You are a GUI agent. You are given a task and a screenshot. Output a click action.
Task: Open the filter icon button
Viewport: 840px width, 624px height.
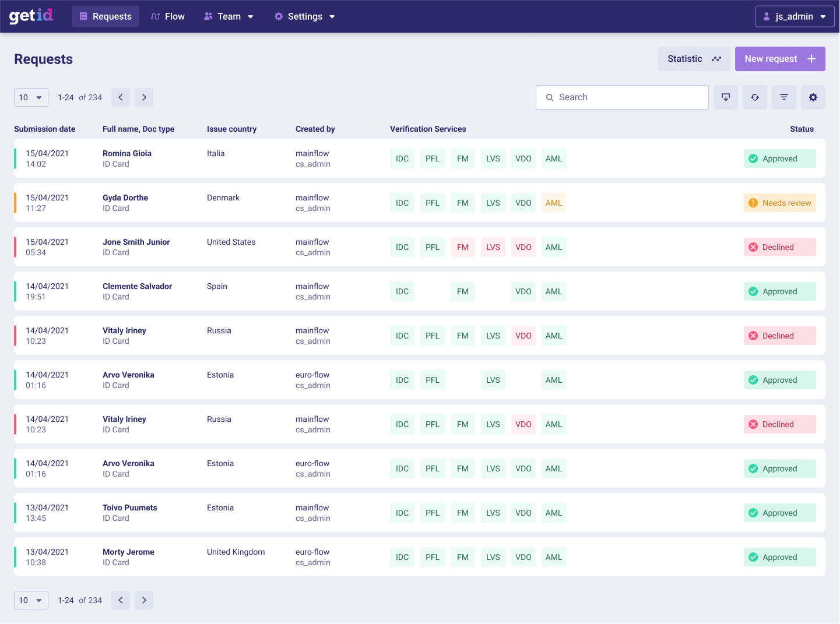(x=784, y=97)
